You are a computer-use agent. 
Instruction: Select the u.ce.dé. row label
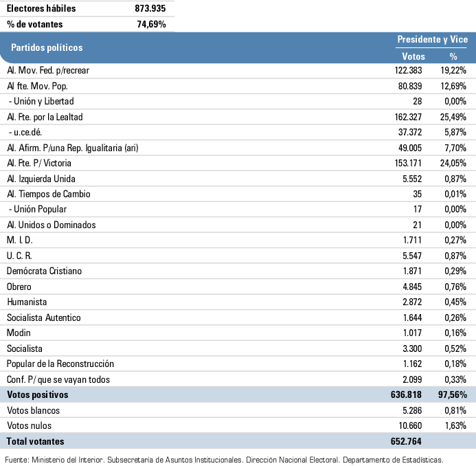pyautogui.click(x=29, y=132)
